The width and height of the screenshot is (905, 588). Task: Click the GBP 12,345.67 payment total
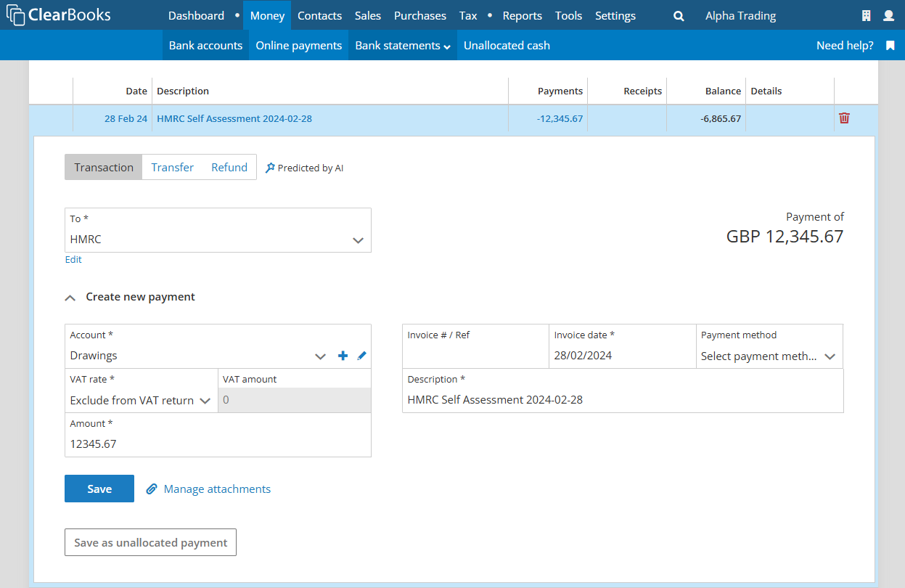pos(785,237)
